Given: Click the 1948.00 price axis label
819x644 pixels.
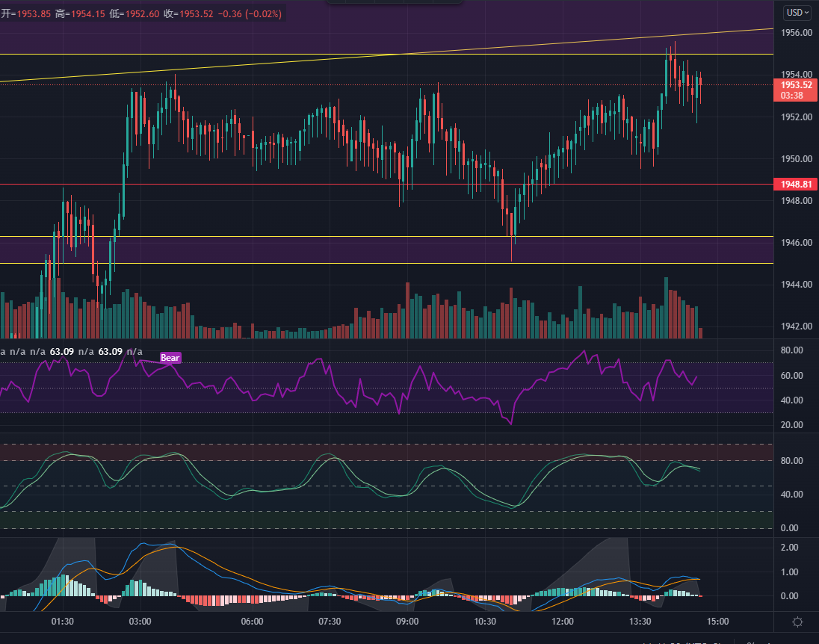Looking at the screenshot, I should [797, 200].
